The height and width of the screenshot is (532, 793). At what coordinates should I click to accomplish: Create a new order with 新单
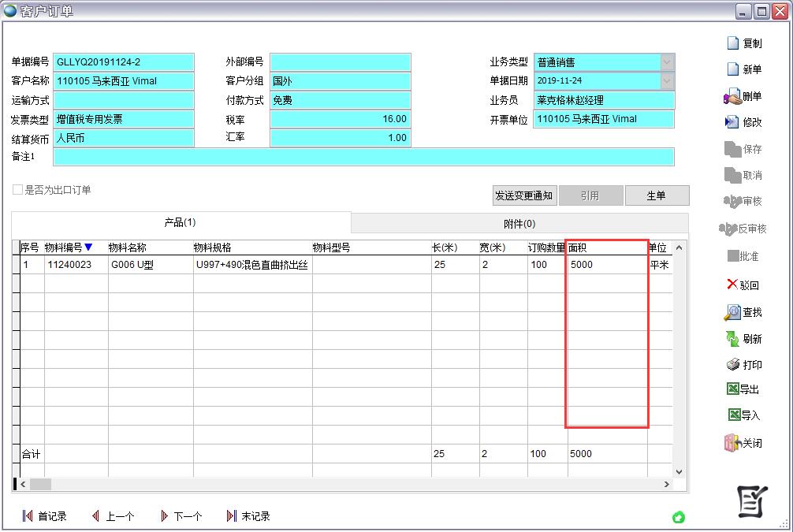tap(733, 69)
